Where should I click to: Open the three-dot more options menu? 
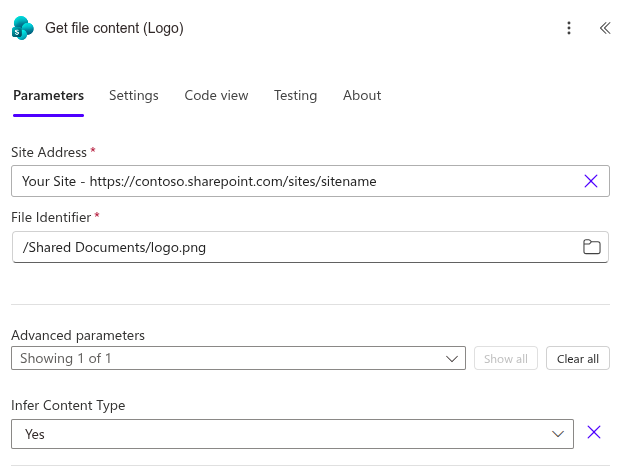click(569, 28)
